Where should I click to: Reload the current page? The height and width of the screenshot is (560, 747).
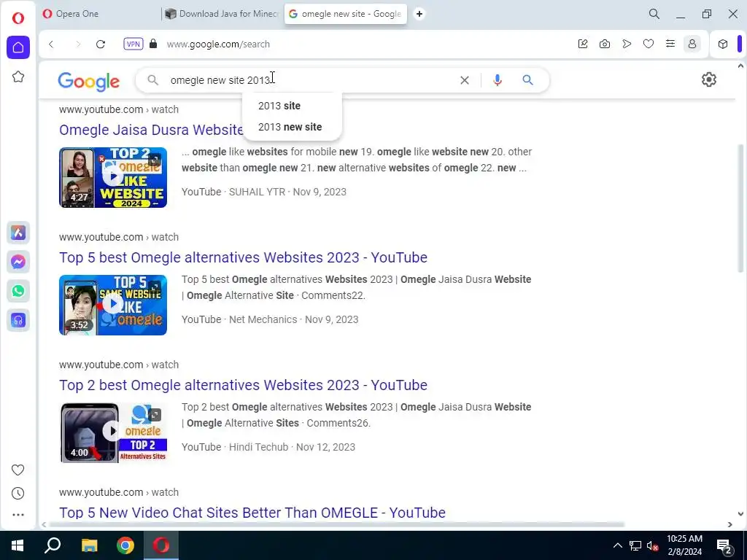click(x=101, y=44)
